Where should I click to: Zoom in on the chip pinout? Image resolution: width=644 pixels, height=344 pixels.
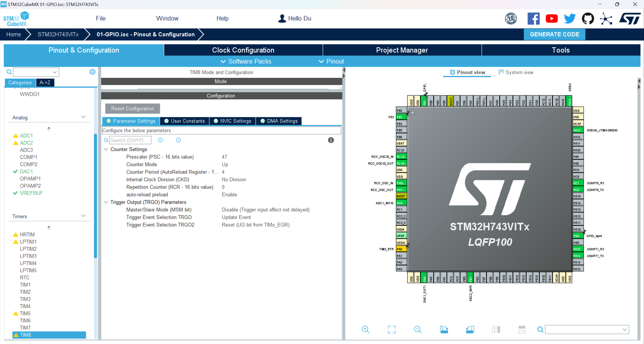coord(366,329)
